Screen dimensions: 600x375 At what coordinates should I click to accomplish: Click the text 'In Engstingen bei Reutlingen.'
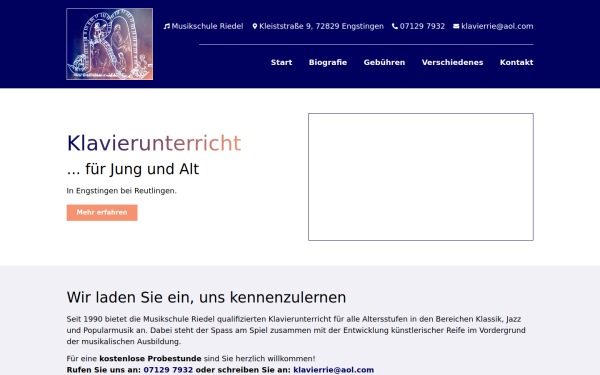(122, 191)
